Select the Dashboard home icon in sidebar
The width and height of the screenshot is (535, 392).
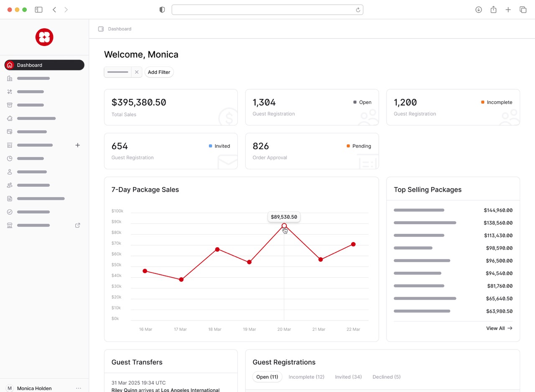click(9, 65)
